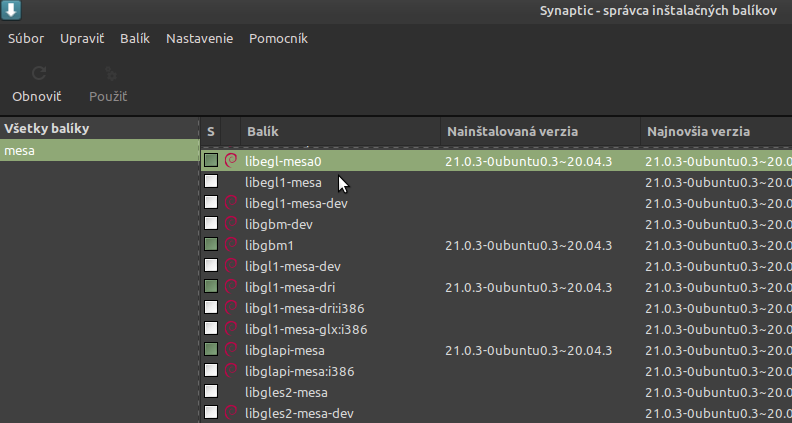Select the mesa filter in sidebar
792x423 pixels.
point(99,151)
